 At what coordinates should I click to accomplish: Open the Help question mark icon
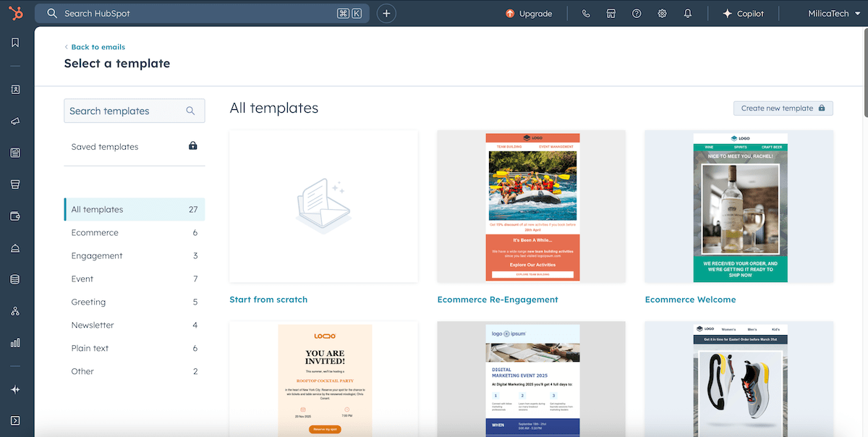tap(637, 13)
